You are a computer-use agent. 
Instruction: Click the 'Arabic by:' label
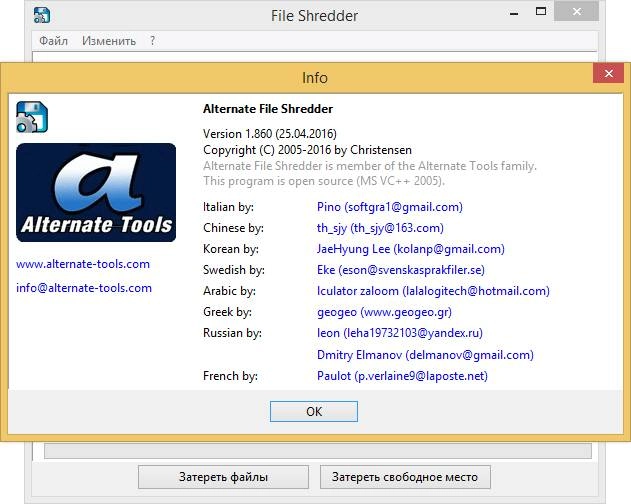229,291
